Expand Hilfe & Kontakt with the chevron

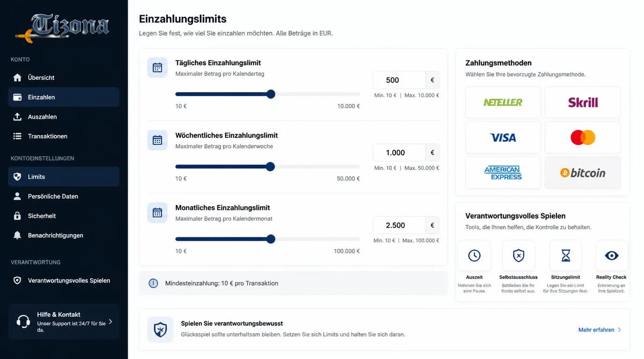(x=110, y=322)
